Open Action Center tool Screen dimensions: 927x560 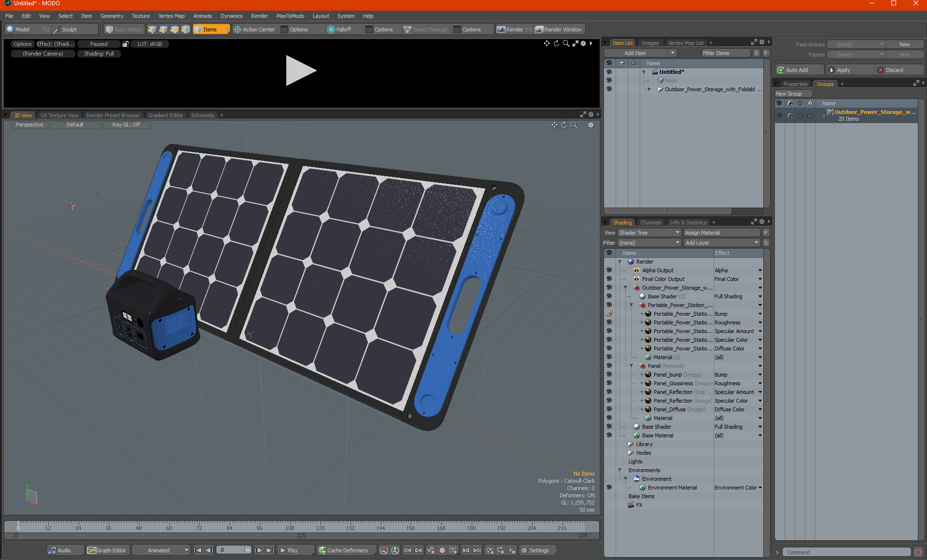point(254,29)
